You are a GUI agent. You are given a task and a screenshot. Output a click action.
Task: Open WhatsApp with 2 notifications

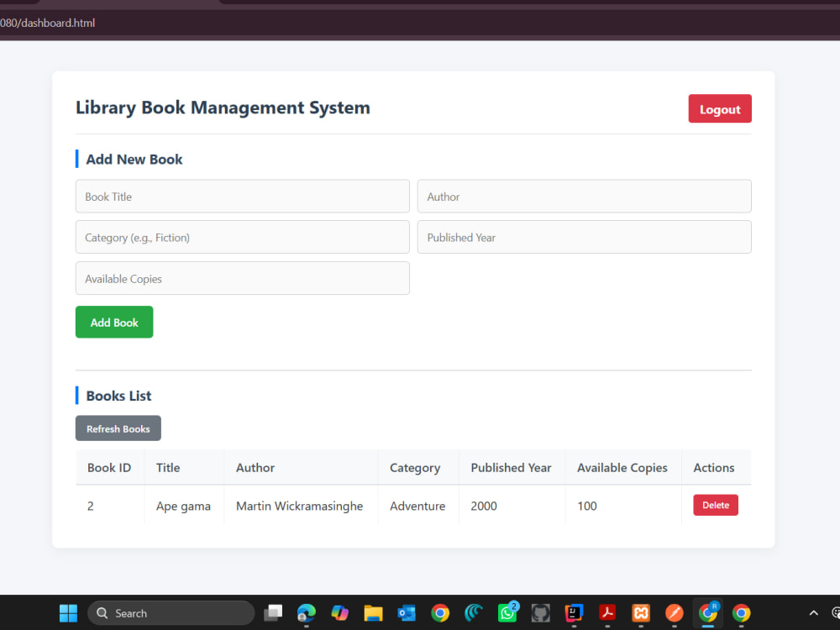click(x=507, y=612)
